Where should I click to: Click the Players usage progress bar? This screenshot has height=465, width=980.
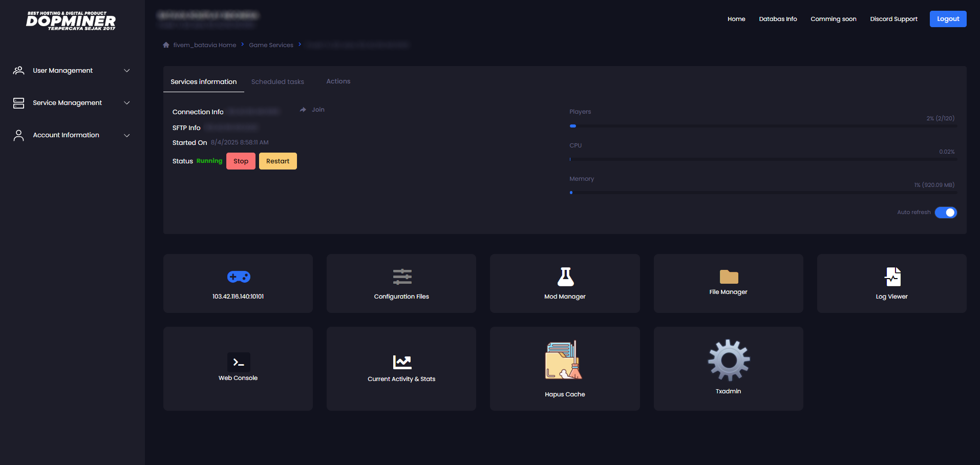[763, 126]
